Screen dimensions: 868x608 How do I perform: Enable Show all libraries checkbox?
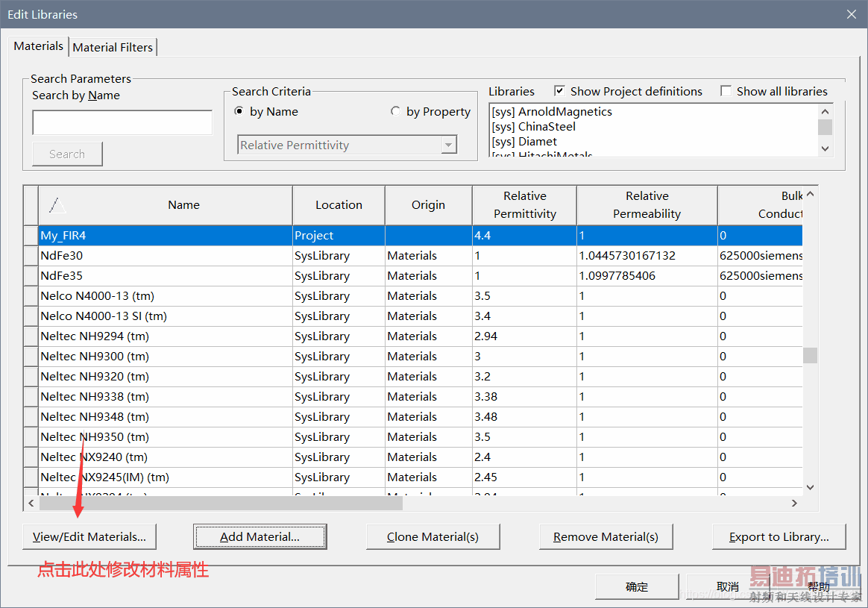pos(726,91)
